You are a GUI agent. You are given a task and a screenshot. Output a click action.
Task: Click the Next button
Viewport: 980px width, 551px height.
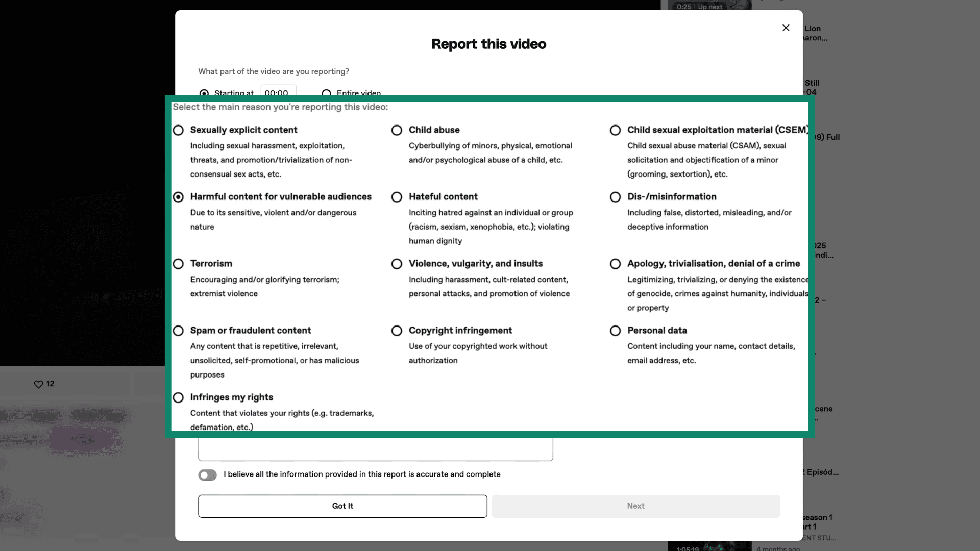[x=635, y=506]
